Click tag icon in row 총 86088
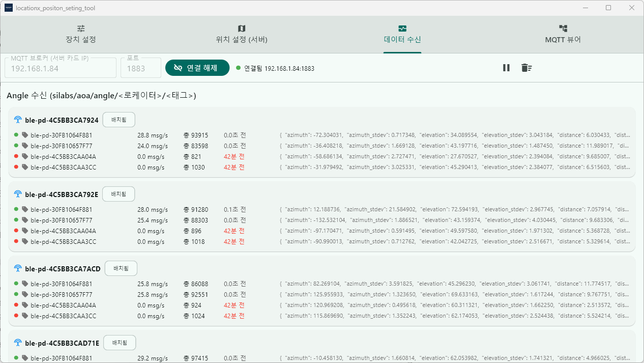Screen dimensions: 644x363 (x=25, y=284)
